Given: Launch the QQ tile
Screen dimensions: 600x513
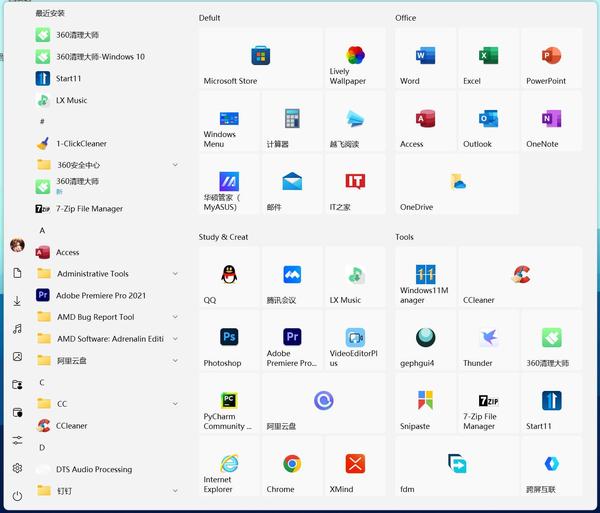Looking at the screenshot, I should 229,277.
